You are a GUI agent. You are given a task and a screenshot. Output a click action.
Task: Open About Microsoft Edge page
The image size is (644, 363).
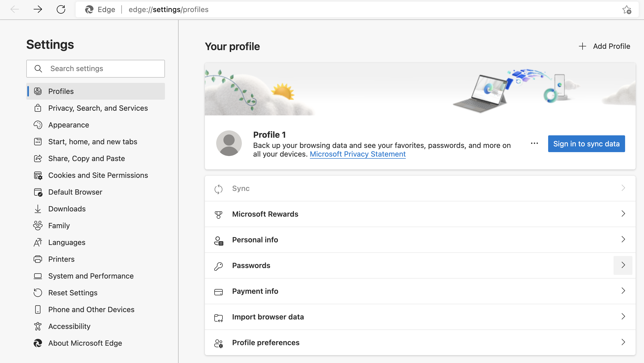point(96,343)
